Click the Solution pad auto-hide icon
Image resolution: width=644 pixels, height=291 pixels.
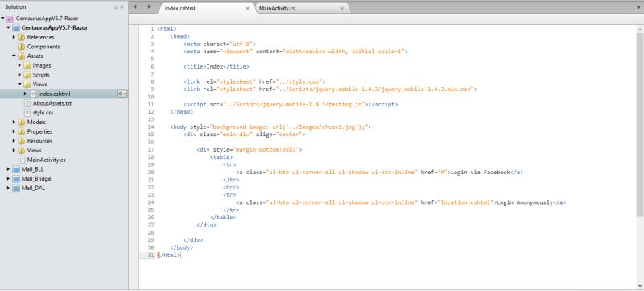pyautogui.click(x=116, y=7)
